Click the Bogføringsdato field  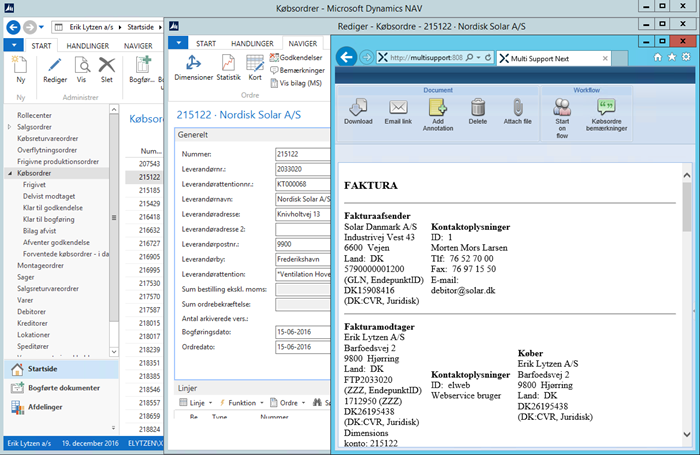pos(302,332)
